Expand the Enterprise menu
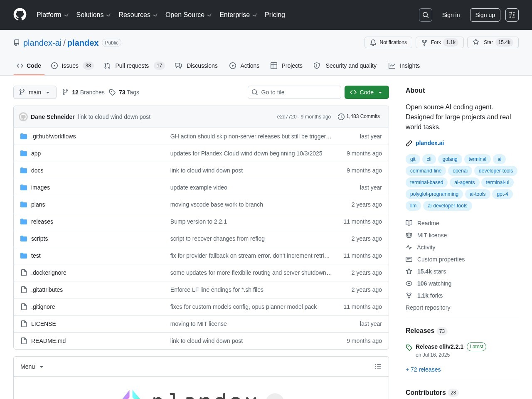The height and width of the screenshot is (399, 532). point(239,15)
